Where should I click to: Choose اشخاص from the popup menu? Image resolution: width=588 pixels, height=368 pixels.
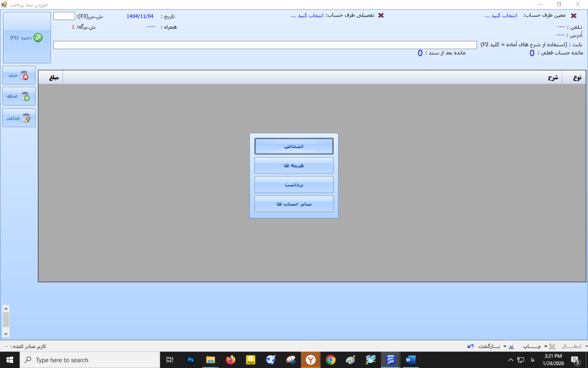(x=293, y=147)
